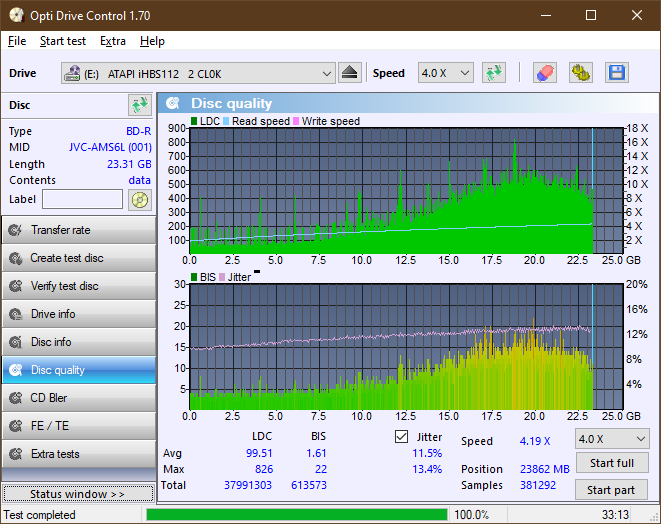The image size is (661, 524).
Task: Click the Jitter legend color swatch
Action: [x=222, y=277]
